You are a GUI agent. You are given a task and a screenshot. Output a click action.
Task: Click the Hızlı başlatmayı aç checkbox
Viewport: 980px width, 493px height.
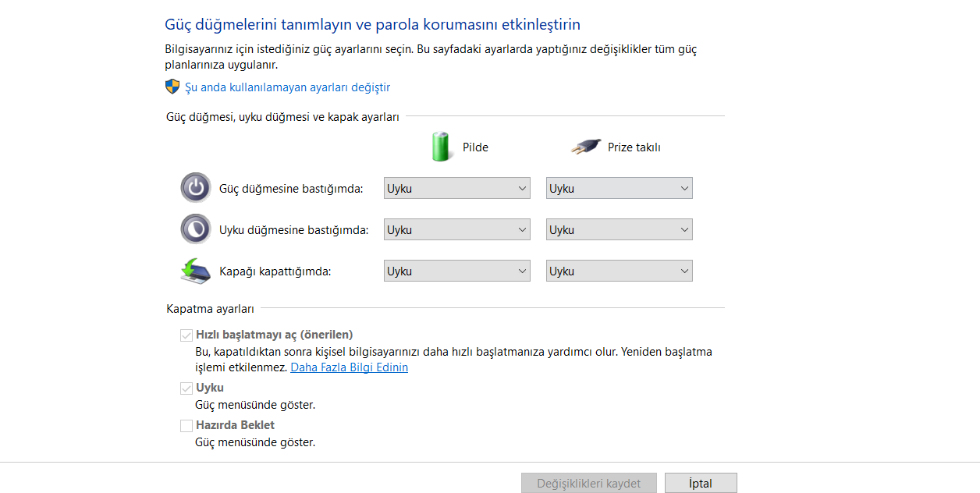(x=186, y=335)
